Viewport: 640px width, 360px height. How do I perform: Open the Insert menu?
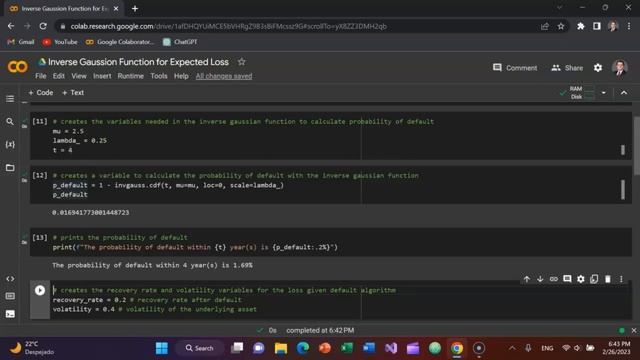[102, 76]
